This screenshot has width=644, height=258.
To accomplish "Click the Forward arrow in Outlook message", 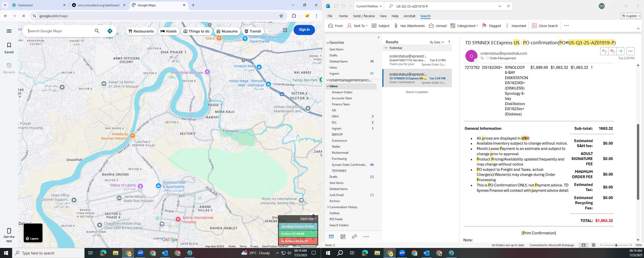I will coord(620,51).
